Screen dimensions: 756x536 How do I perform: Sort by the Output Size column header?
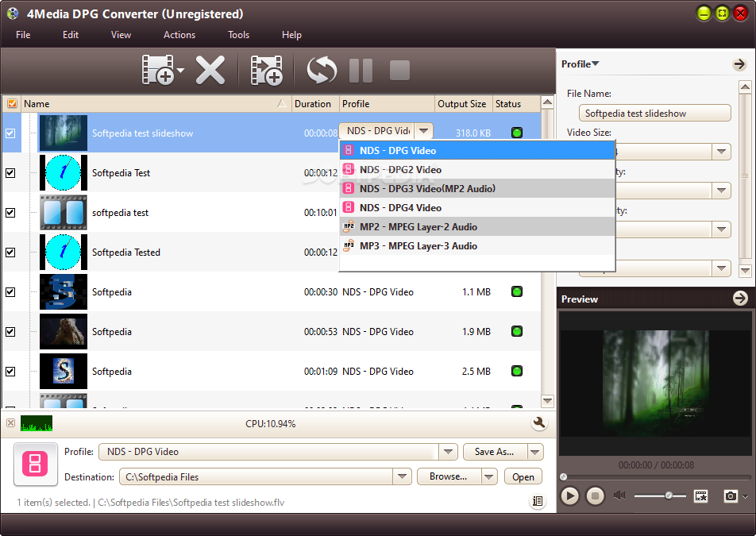pos(463,104)
